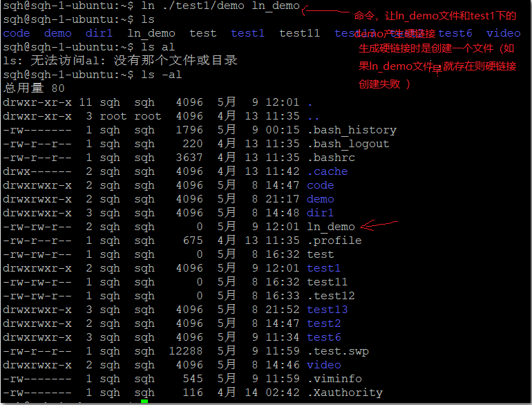Select the ".cache" directory name
The image size is (532, 405).
327,171
